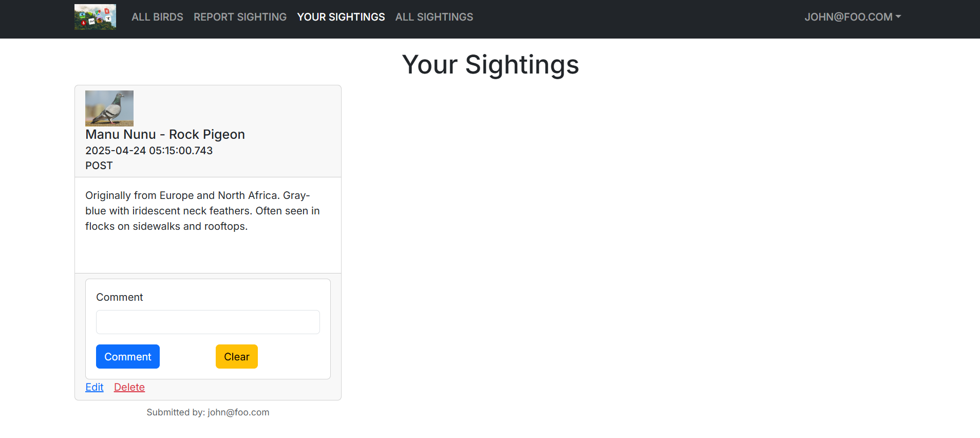Click the 2025-04-24 sighting timestamp
Image resolution: width=980 pixels, height=438 pixels.
(149, 151)
